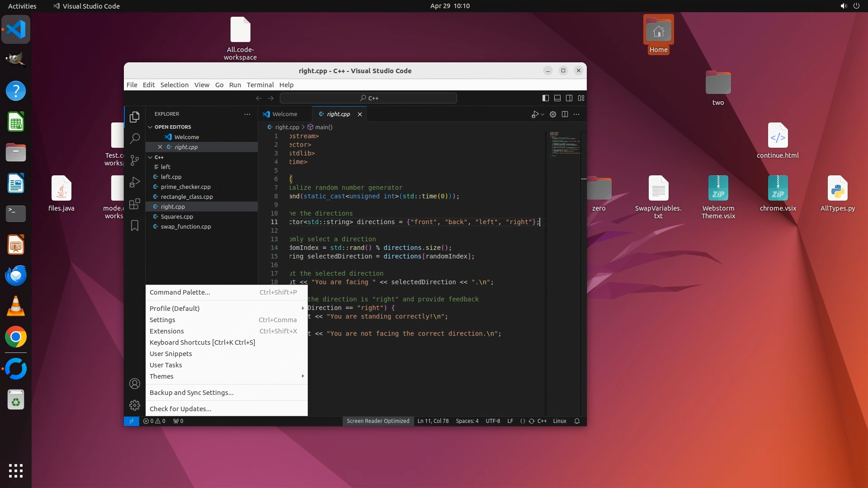This screenshot has height=488, width=868.
Task: Click Screen Reader Optimized in status bar
Action: pyautogui.click(x=378, y=421)
